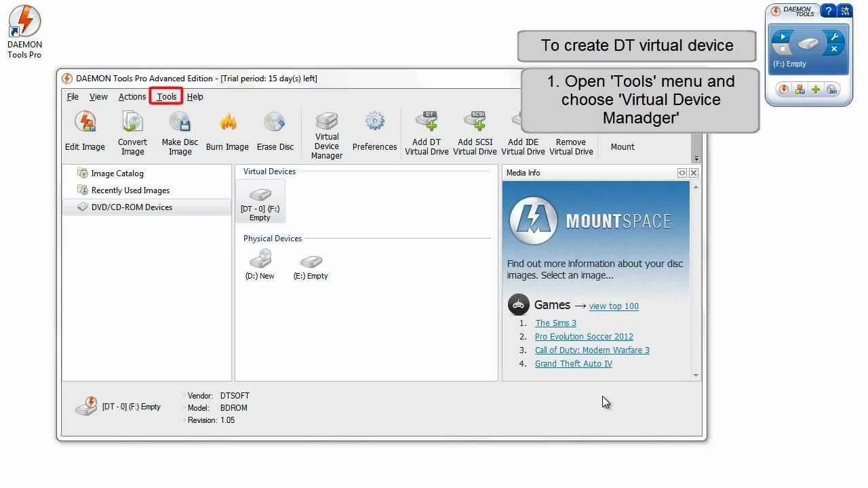The width and height of the screenshot is (868, 488).
Task: Add a SCSI Virtual Drive
Action: point(475,134)
